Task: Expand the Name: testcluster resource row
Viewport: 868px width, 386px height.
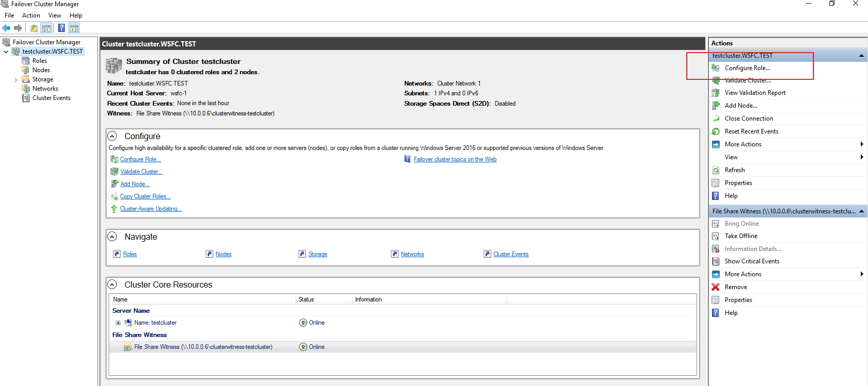Action: pos(118,323)
